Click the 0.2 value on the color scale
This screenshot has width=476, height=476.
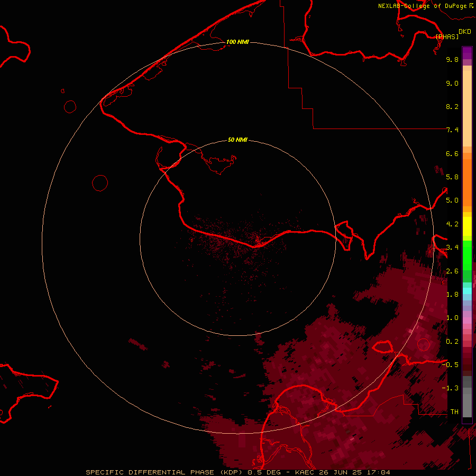pyautogui.click(x=452, y=342)
